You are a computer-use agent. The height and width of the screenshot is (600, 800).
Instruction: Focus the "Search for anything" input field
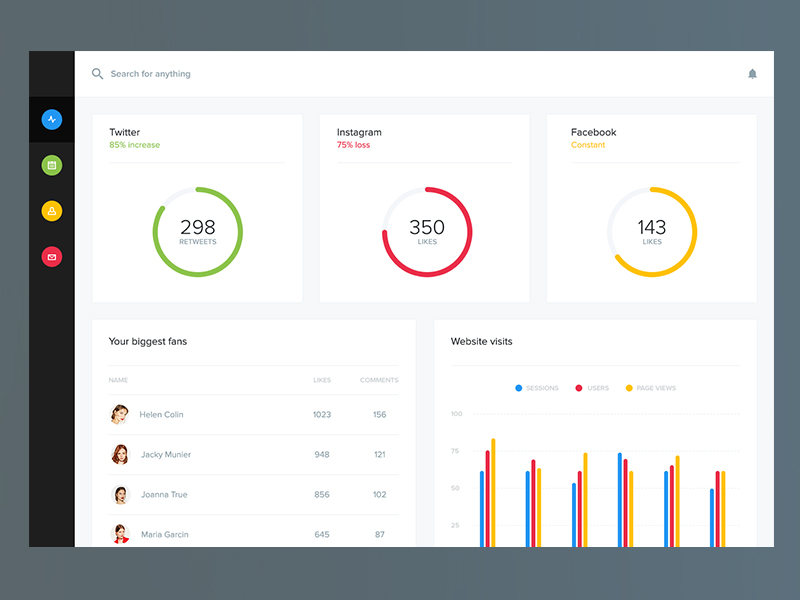(300, 74)
